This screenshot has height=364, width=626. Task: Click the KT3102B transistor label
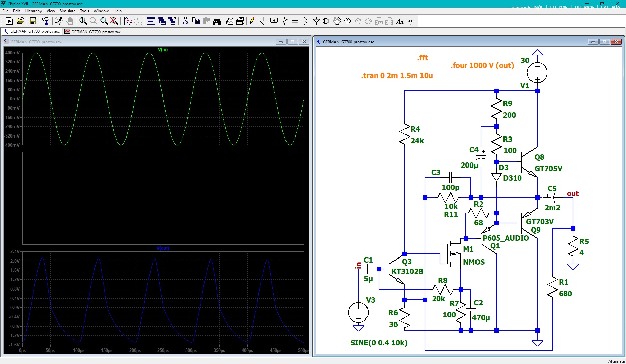[407, 271]
